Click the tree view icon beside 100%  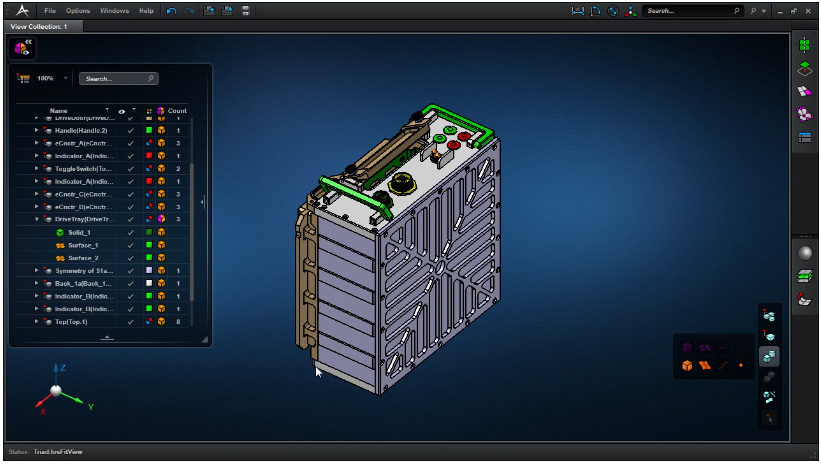23,79
